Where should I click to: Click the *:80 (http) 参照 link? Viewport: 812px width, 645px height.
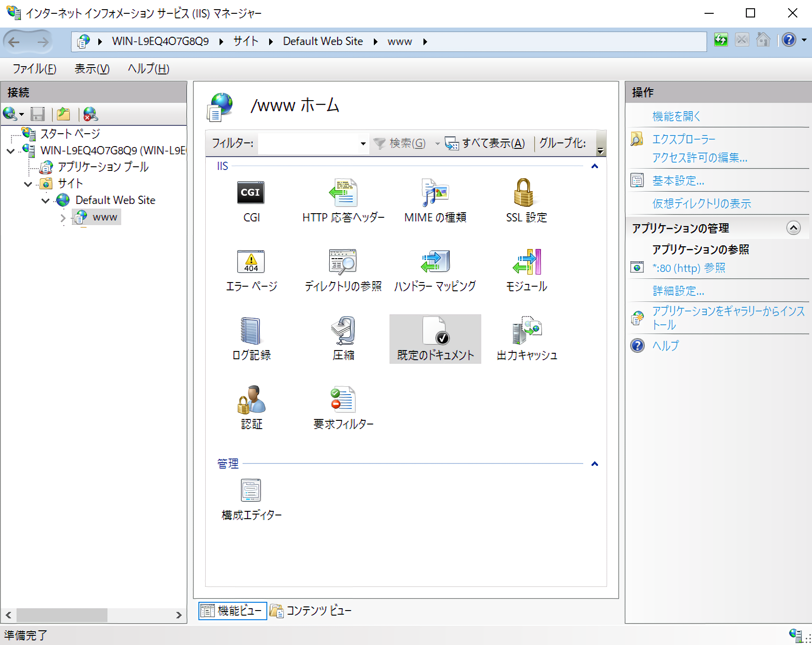(688, 268)
